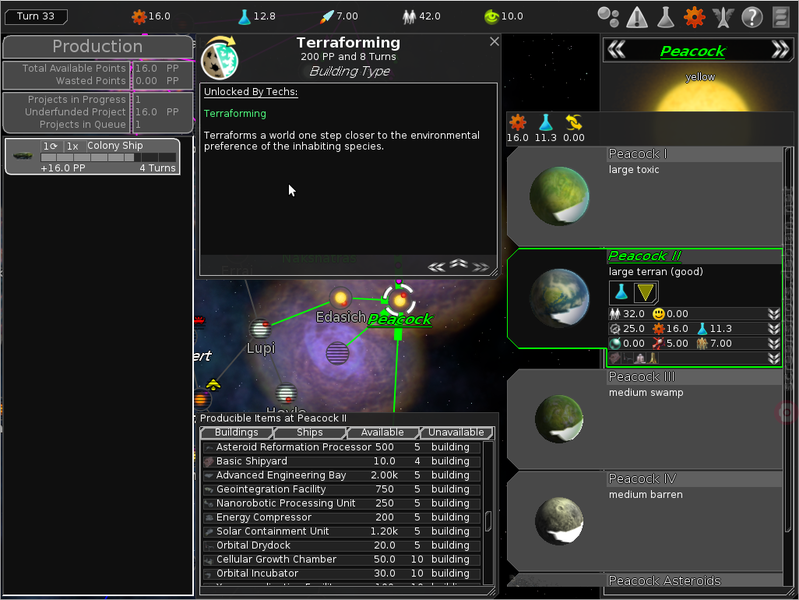Select Orbital Incubator in producible list
Viewport: 799px width, 600px height.
point(342,573)
